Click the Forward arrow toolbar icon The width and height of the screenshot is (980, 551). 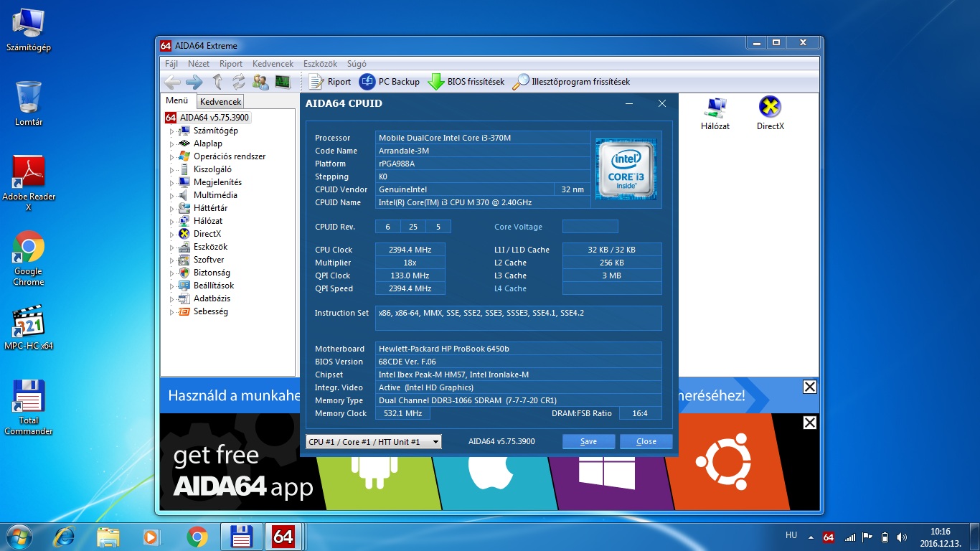click(194, 82)
